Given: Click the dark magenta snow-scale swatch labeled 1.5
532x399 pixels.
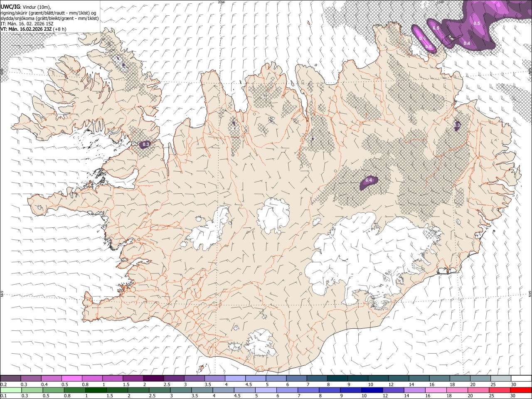Looking at the screenshot, I should 133,378.
